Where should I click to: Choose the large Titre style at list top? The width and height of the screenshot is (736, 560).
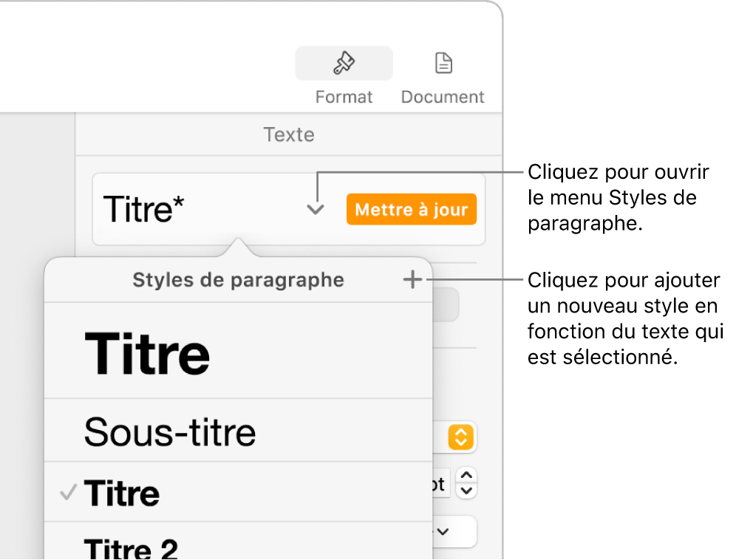(148, 354)
